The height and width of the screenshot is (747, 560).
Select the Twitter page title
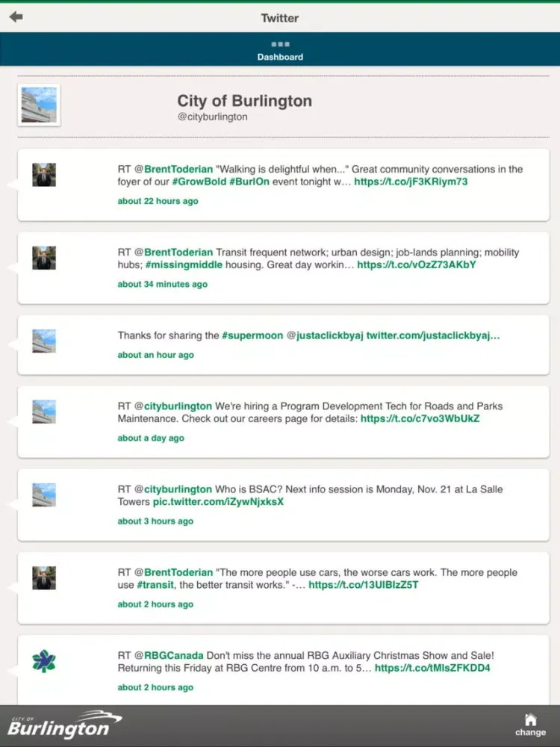(x=280, y=18)
